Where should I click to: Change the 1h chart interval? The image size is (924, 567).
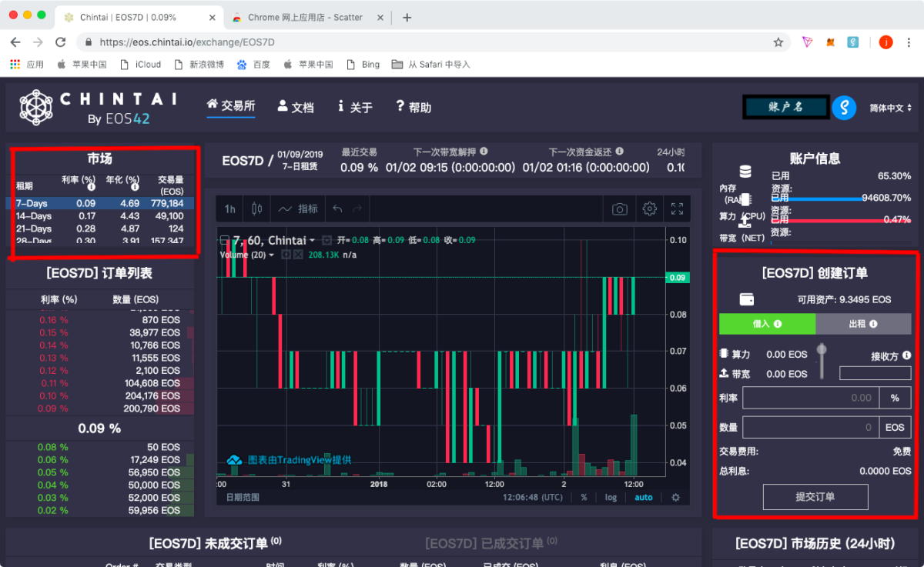point(229,208)
